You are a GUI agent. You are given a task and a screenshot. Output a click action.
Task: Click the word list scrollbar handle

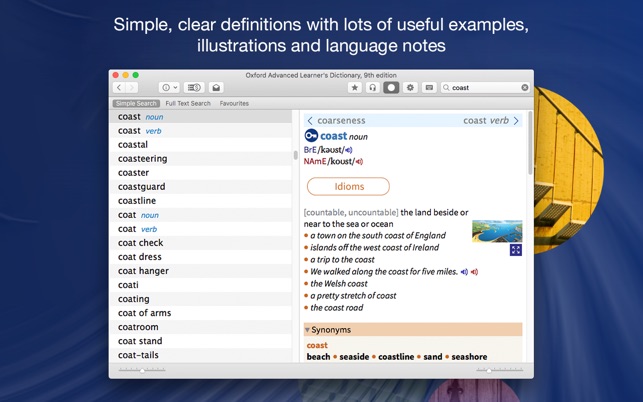[295, 155]
